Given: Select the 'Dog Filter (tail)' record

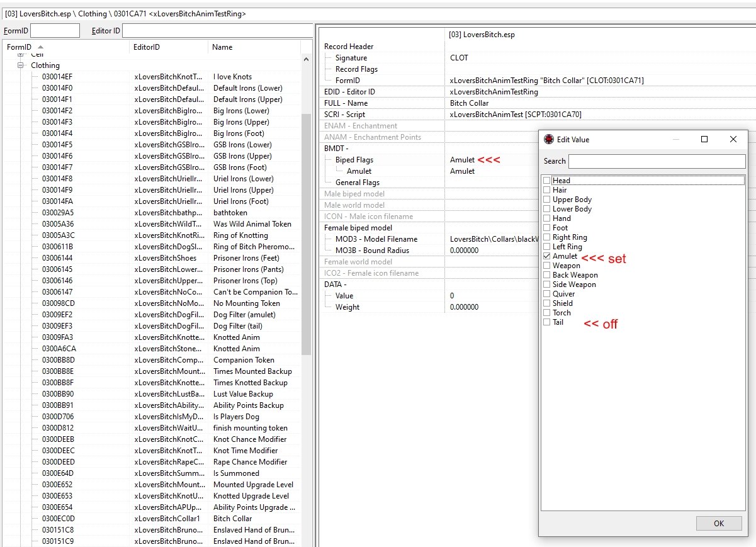Looking at the screenshot, I should (151, 326).
